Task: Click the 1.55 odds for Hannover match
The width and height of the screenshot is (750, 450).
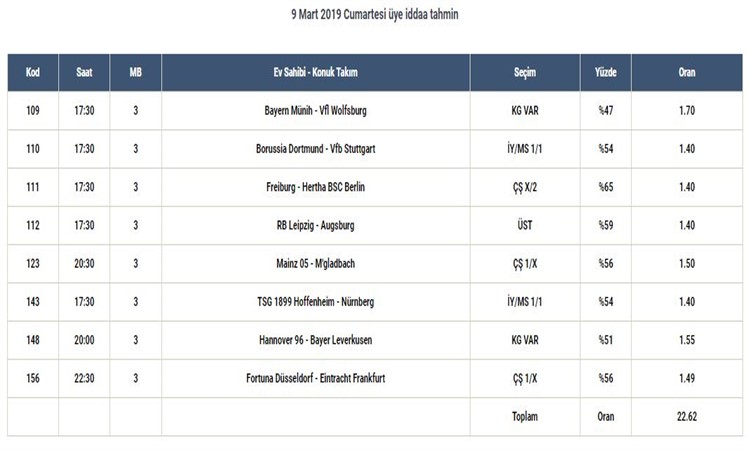Action: tap(687, 340)
